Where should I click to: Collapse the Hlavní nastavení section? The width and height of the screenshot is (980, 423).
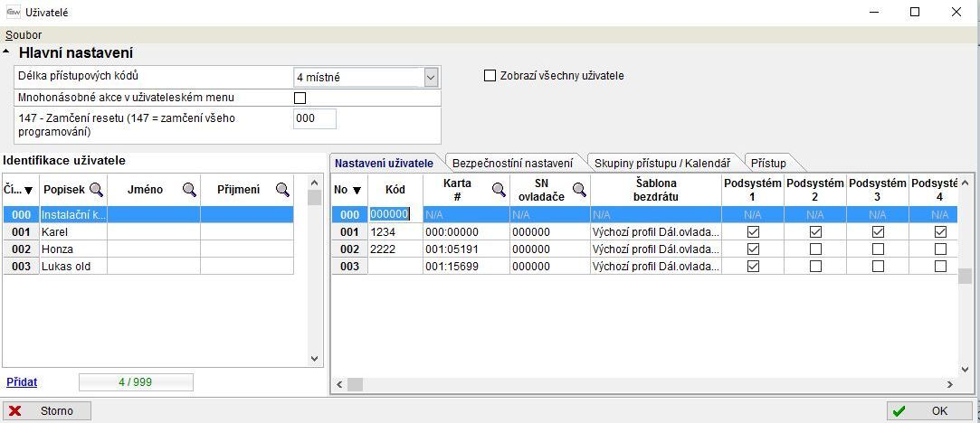click(7, 53)
